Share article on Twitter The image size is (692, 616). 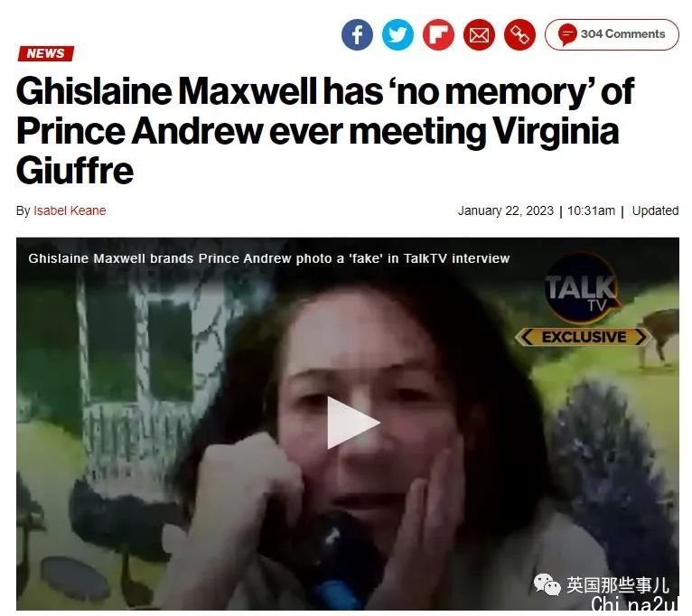coord(397,34)
